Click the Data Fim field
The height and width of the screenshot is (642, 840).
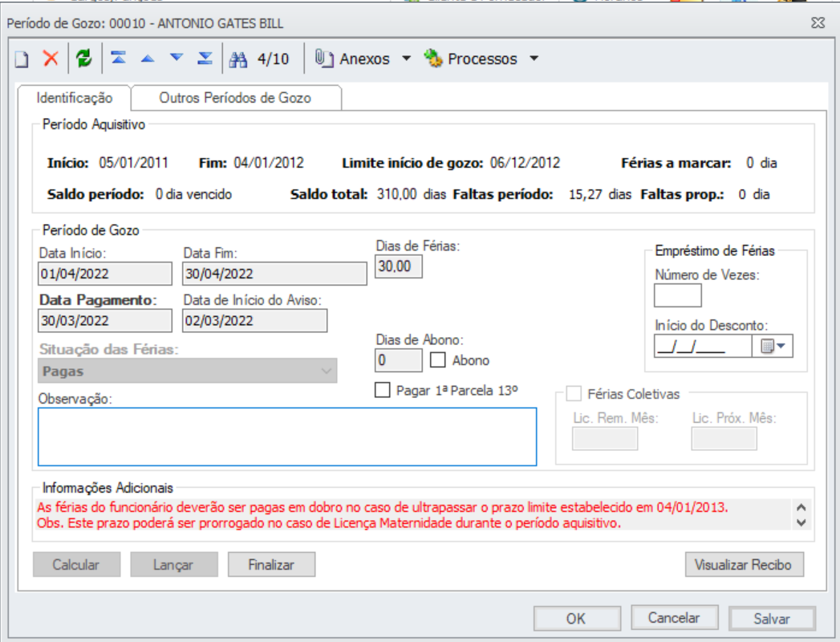[x=274, y=274]
